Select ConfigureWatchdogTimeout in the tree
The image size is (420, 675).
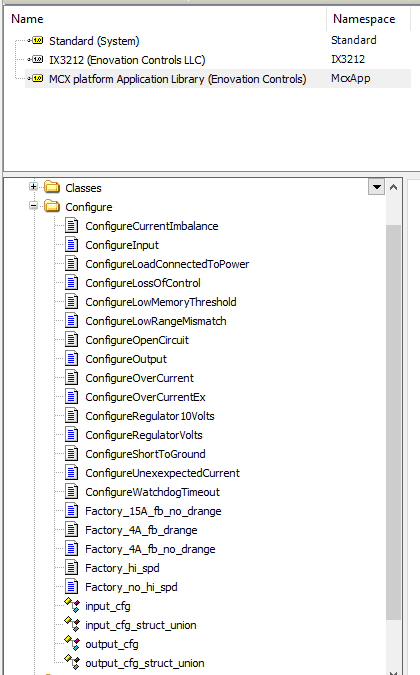(x=152, y=492)
